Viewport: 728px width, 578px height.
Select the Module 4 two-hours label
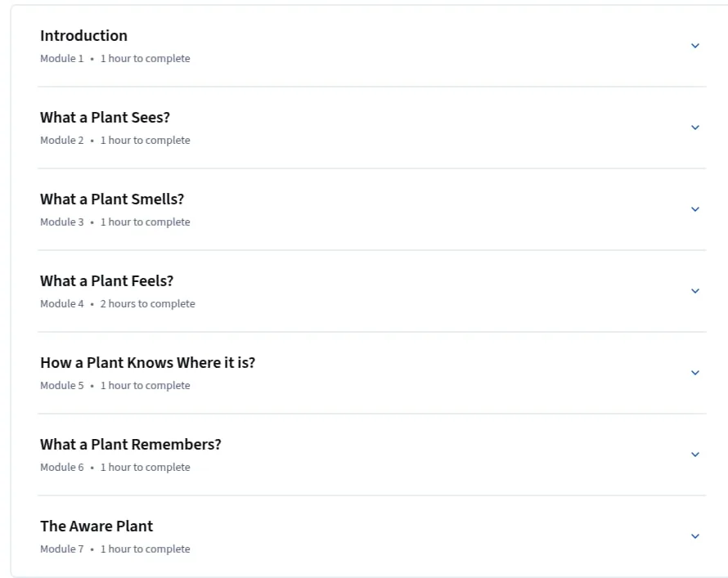click(x=147, y=304)
